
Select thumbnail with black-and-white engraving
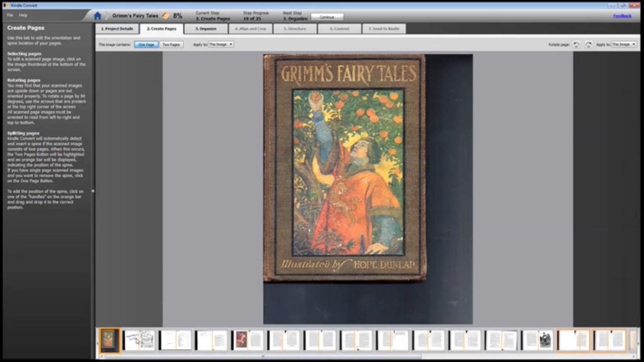(x=537, y=340)
